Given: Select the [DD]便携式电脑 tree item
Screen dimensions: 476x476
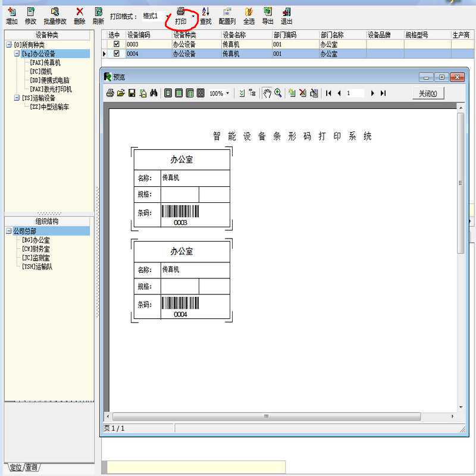Looking at the screenshot, I should (x=49, y=80).
